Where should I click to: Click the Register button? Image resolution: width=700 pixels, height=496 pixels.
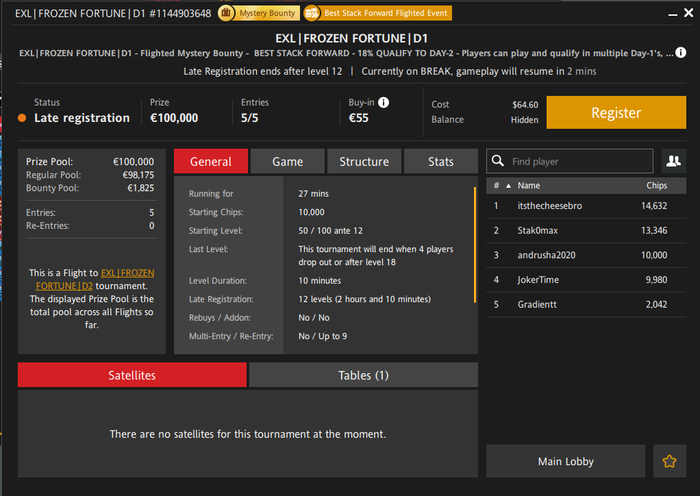(x=616, y=113)
